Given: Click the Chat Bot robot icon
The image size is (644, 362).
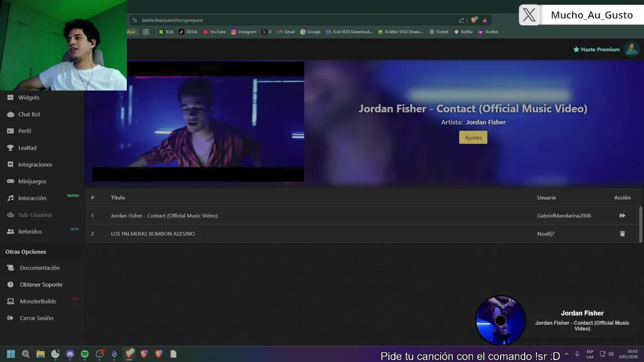Looking at the screenshot, I should click(x=10, y=114).
